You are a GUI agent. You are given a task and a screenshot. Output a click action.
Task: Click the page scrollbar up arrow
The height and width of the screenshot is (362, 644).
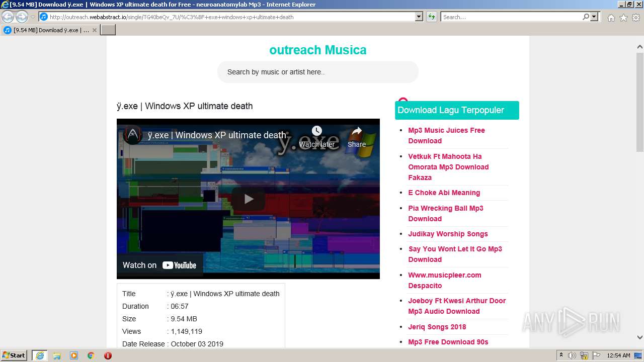click(x=639, y=47)
